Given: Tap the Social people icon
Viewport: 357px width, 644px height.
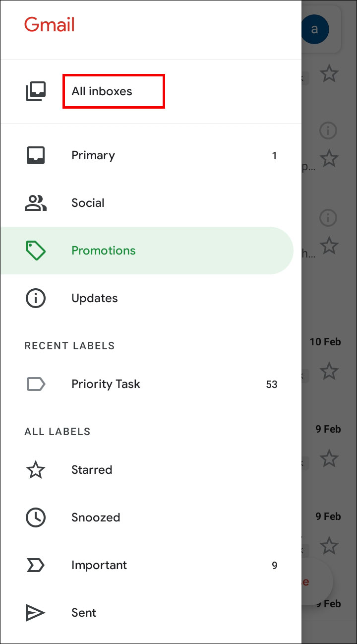Looking at the screenshot, I should coord(36,203).
